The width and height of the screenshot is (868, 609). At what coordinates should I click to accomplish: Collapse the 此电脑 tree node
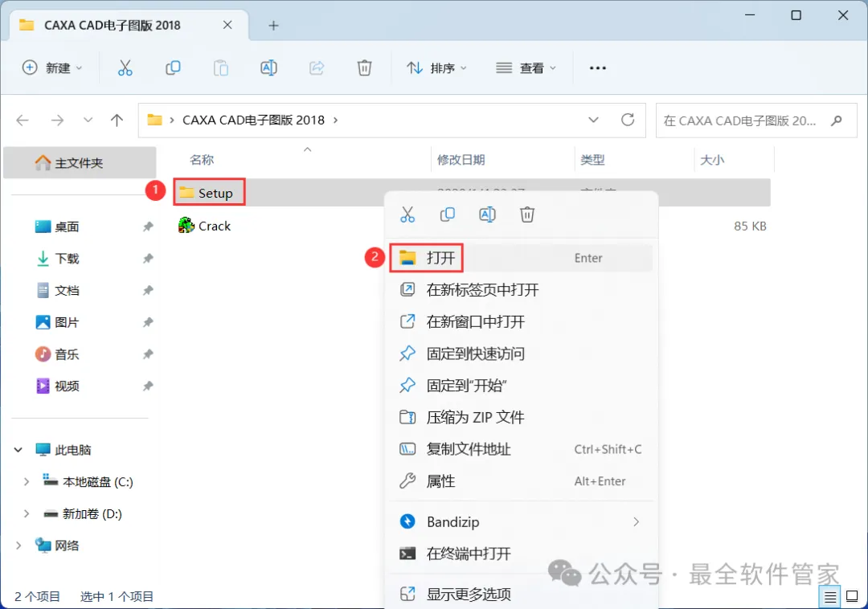[x=18, y=450]
